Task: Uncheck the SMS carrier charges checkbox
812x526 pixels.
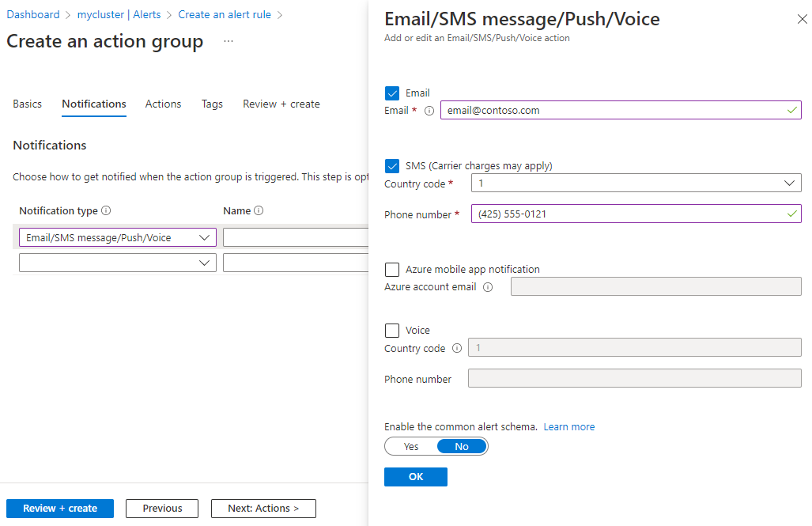Action: 392,166
